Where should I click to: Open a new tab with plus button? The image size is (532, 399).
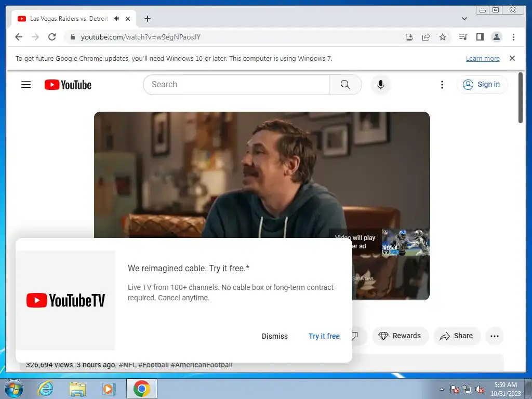click(x=147, y=19)
